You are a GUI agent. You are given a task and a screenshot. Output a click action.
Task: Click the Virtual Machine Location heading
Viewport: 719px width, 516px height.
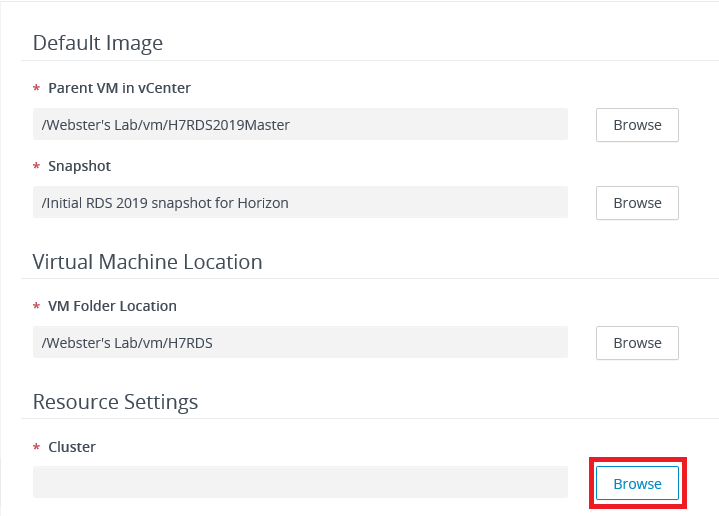[x=147, y=262]
